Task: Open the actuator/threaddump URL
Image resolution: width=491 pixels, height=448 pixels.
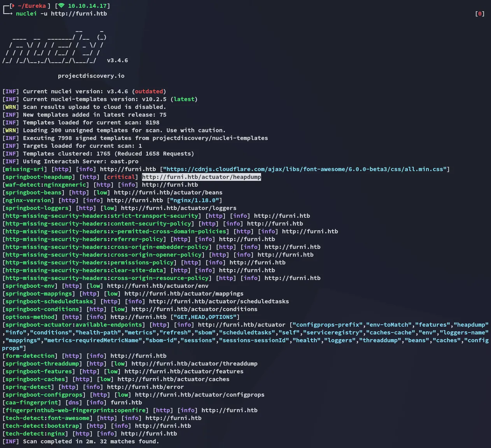Action: tap(194, 364)
